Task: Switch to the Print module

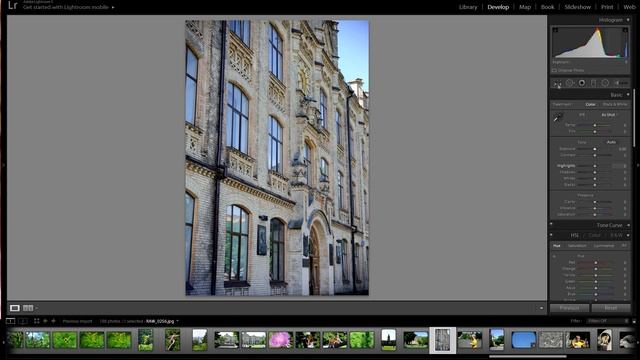Action: [607, 7]
